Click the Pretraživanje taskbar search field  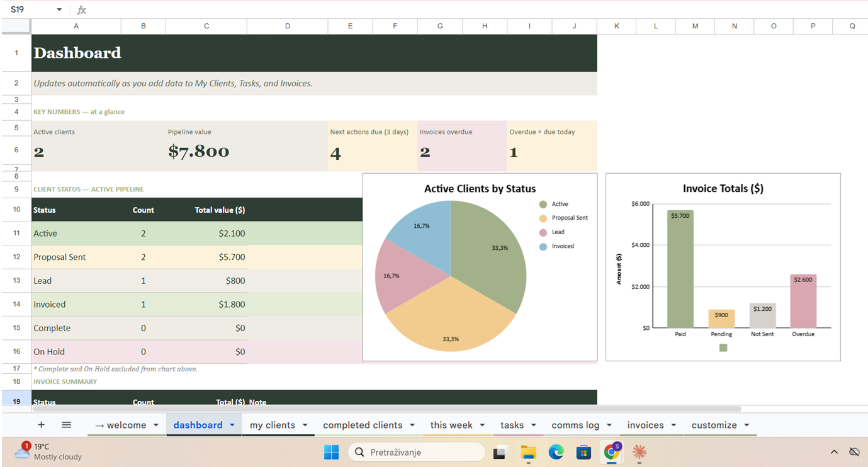coord(416,452)
